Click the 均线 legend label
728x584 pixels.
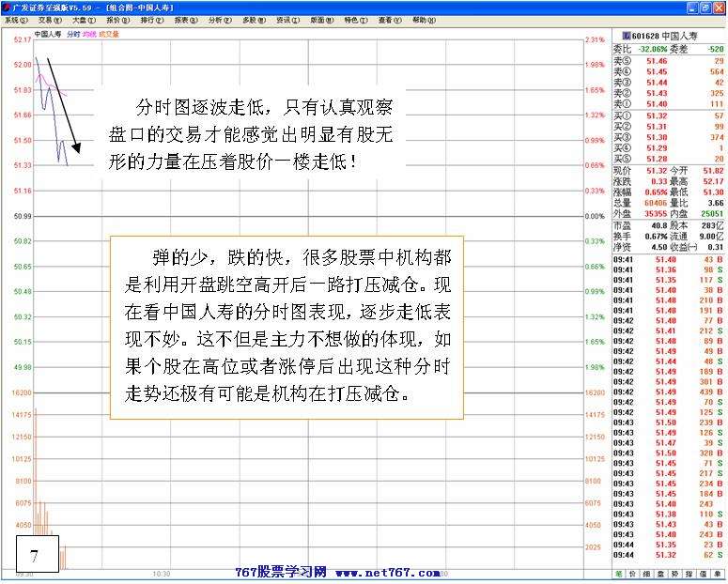(90, 33)
